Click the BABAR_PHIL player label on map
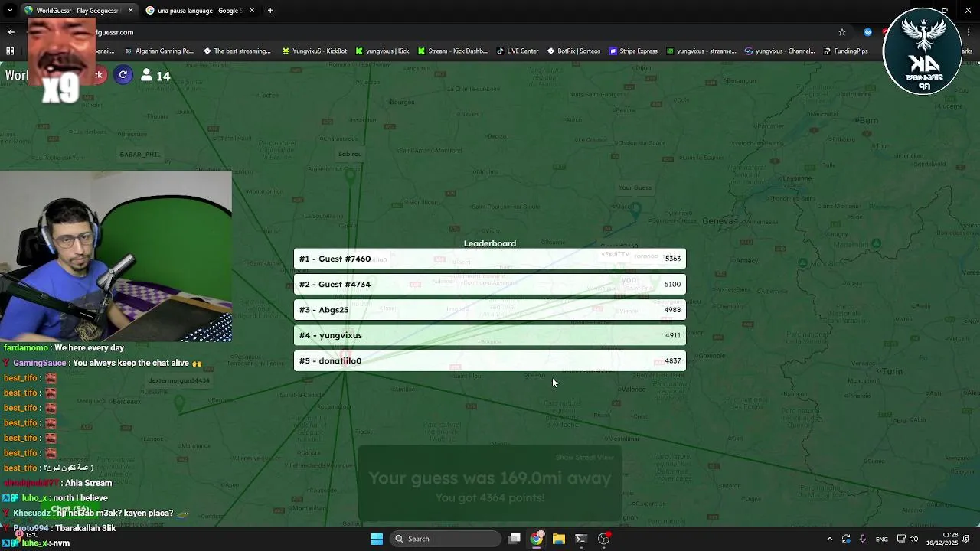 tap(140, 155)
